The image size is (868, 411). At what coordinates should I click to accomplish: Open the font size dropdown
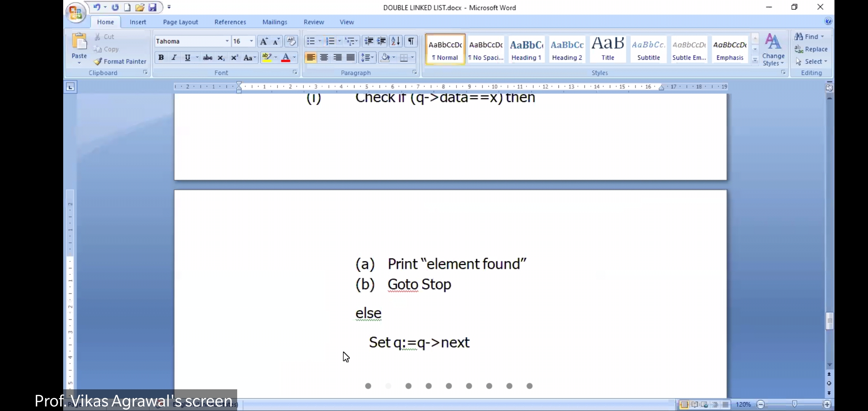(x=251, y=41)
